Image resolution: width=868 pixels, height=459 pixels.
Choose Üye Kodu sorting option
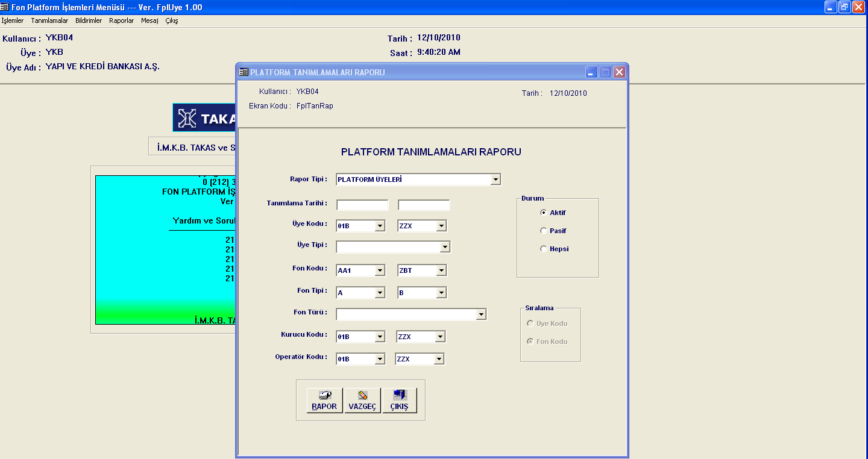tap(530, 323)
